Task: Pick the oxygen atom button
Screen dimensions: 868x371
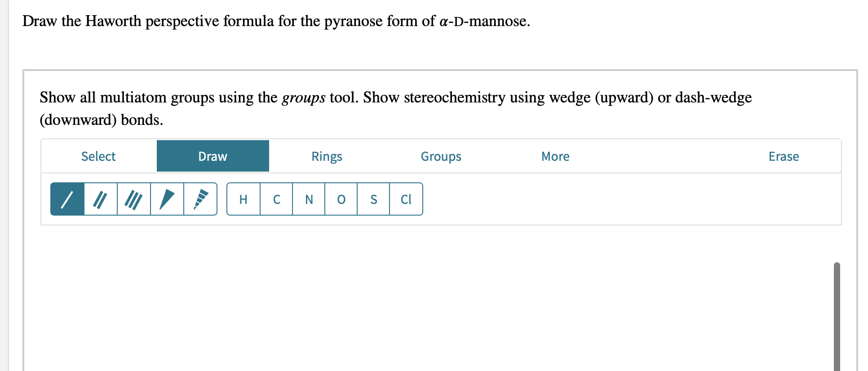Action: click(x=341, y=199)
